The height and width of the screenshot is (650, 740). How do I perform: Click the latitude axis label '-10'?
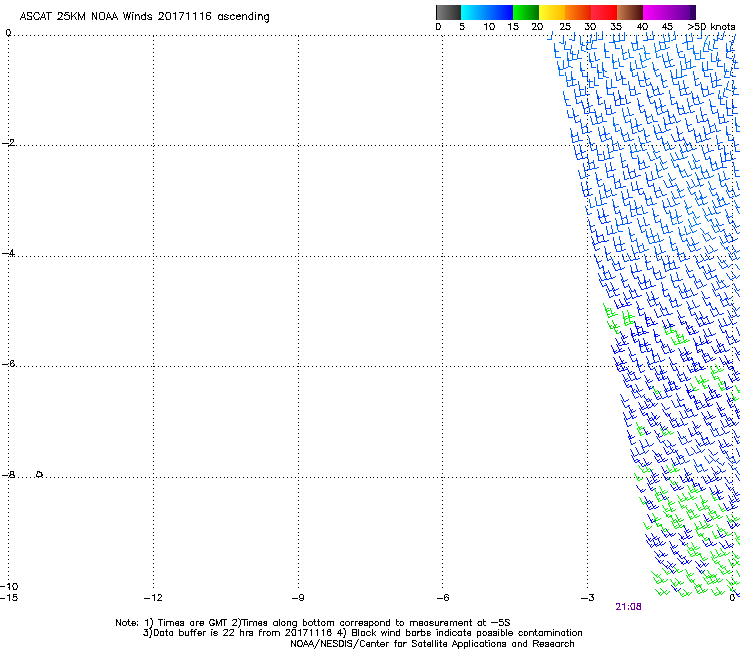click(x=9, y=586)
